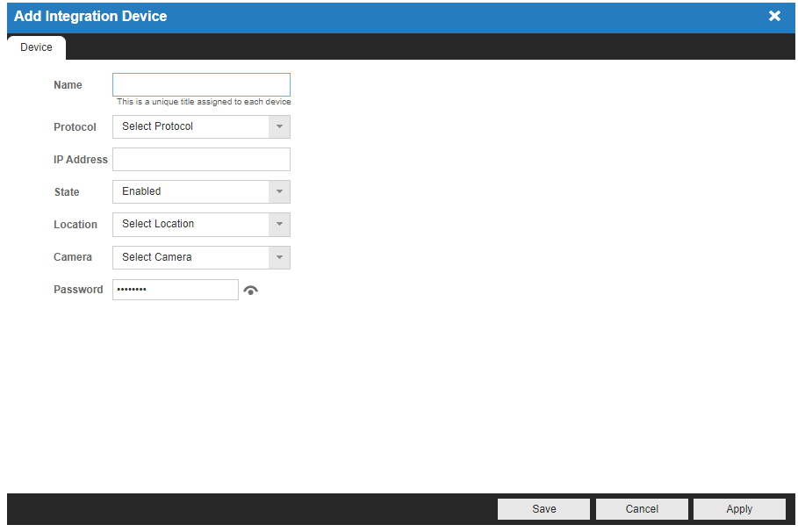This screenshot has height=532, width=798.
Task: Save the new integration device
Action: (x=543, y=508)
